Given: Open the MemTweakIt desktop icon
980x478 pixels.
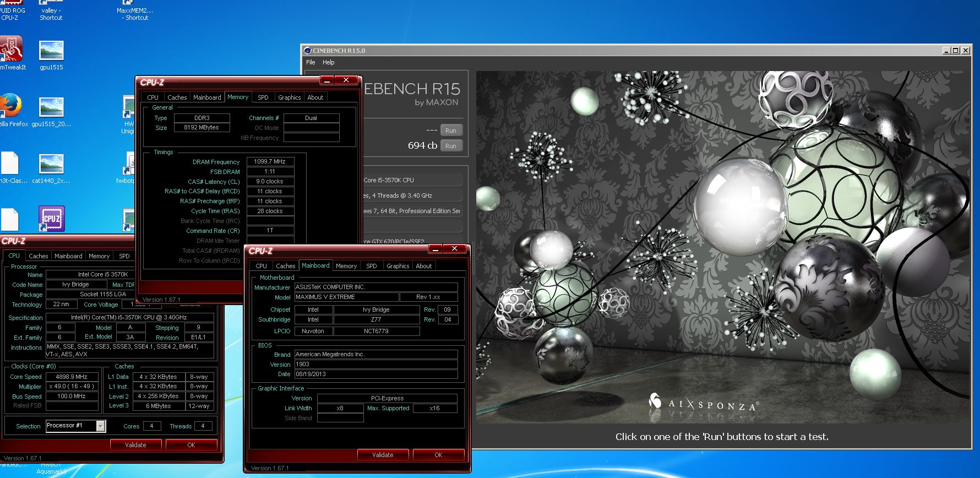Looking at the screenshot, I should [x=12, y=53].
